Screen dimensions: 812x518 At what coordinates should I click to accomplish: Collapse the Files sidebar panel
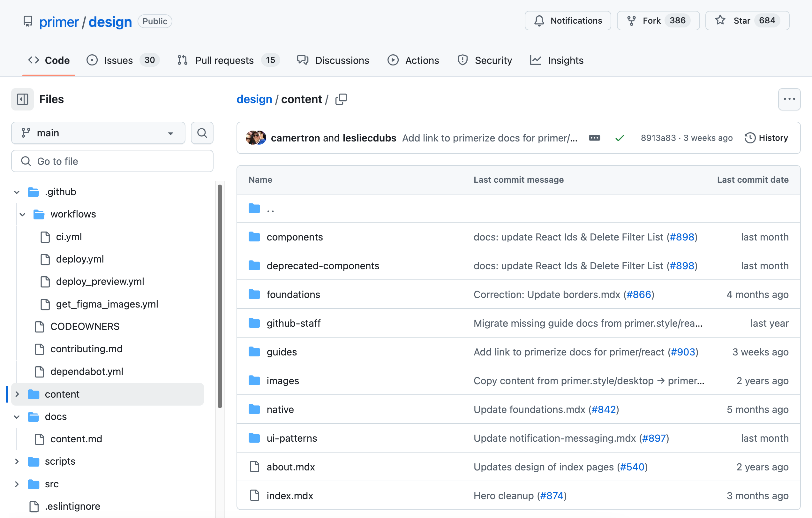[x=22, y=99]
